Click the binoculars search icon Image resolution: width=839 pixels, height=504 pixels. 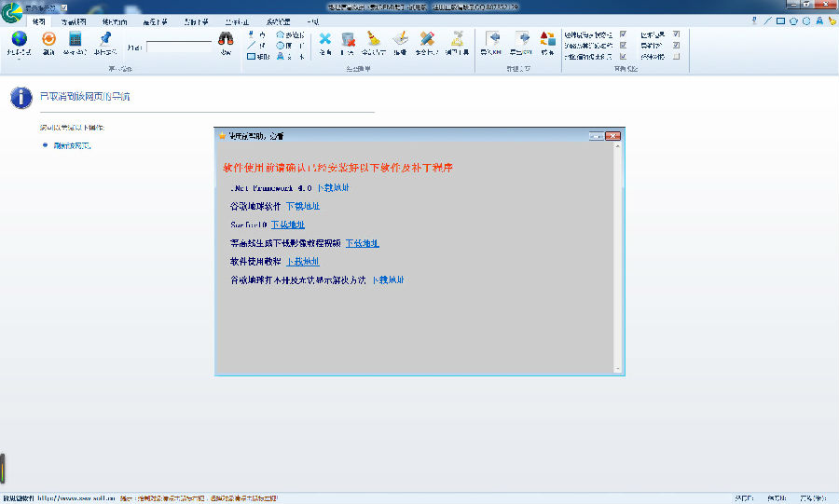pos(226,40)
